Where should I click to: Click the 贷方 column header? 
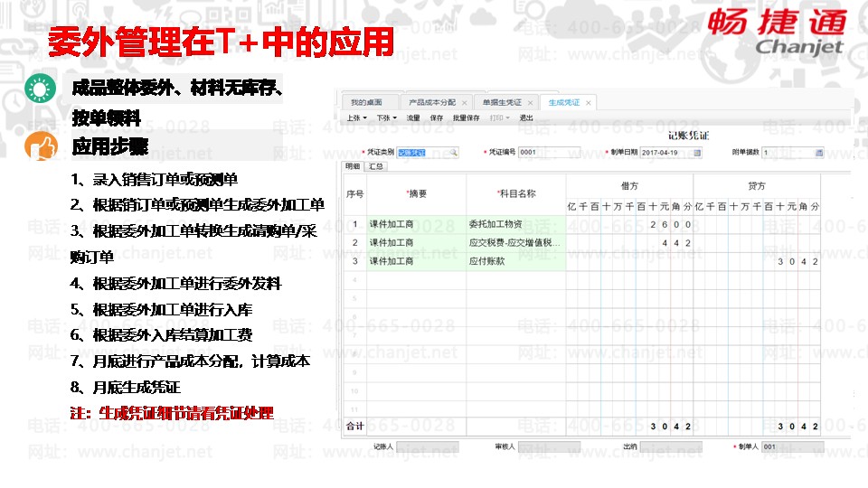pyautogui.click(x=757, y=186)
